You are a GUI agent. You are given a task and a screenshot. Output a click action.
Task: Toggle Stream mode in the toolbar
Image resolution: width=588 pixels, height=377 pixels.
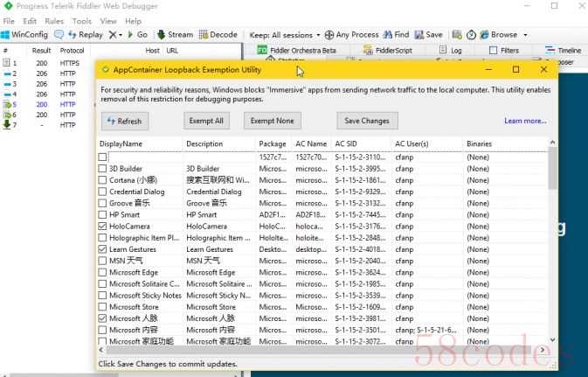click(175, 35)
